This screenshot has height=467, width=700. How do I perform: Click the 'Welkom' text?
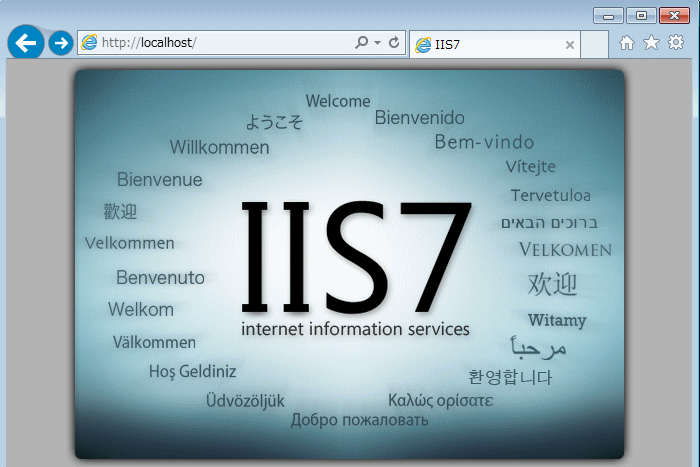[x=141, y=309]
